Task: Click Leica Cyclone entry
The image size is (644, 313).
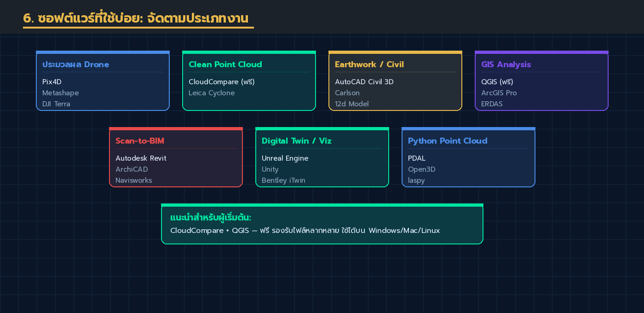Action: tap(212, 93)
